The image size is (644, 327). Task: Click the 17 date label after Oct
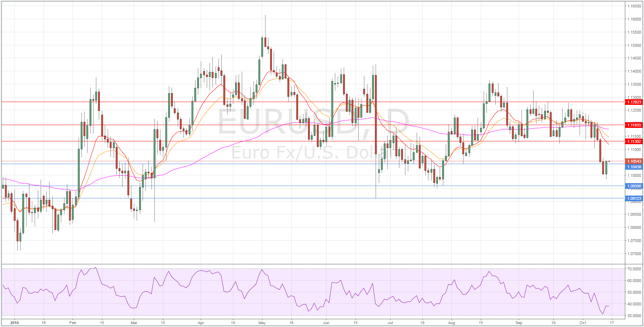[x=612, y=323]
